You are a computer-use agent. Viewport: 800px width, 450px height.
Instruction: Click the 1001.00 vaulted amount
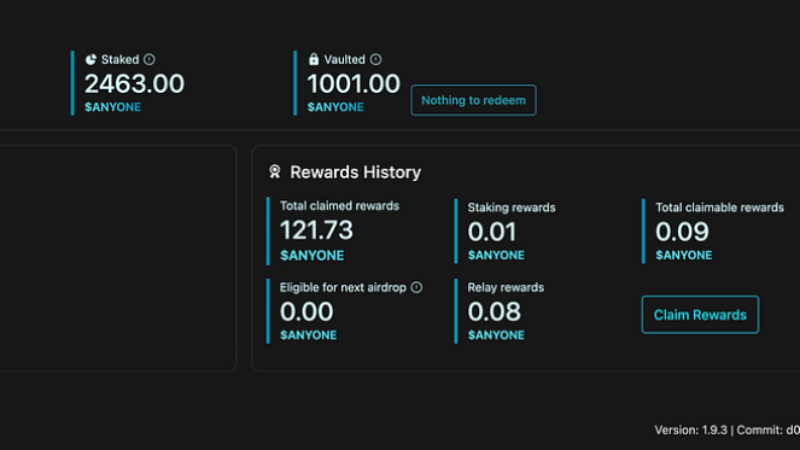tap(353, 84)
